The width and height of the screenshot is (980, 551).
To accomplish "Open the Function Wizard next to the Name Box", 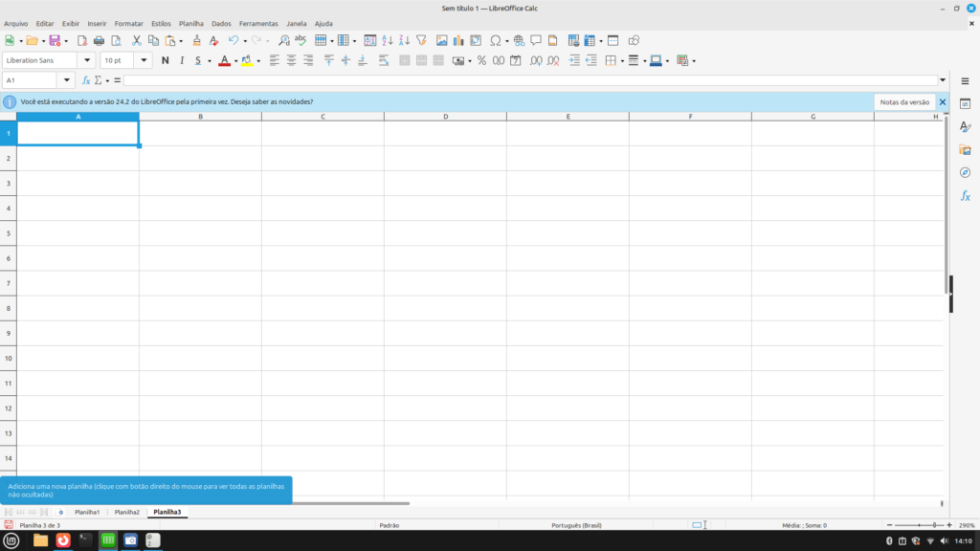I will (x=86, y=80).
